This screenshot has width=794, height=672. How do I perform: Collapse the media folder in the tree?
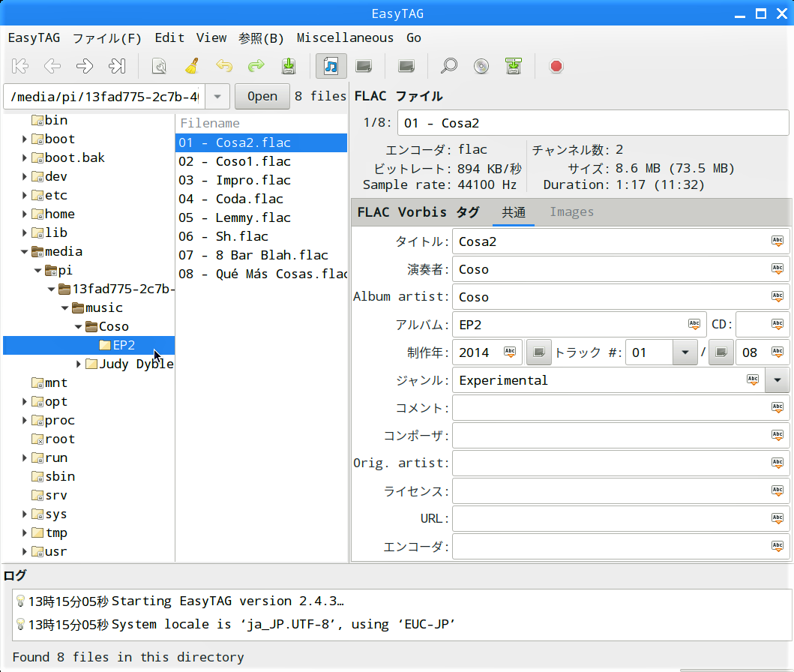(24, 252)
